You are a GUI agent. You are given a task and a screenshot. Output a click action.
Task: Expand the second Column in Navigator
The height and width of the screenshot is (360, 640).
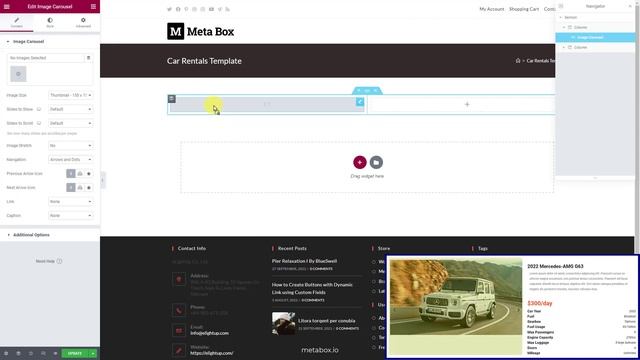click(x=564, y=47)
